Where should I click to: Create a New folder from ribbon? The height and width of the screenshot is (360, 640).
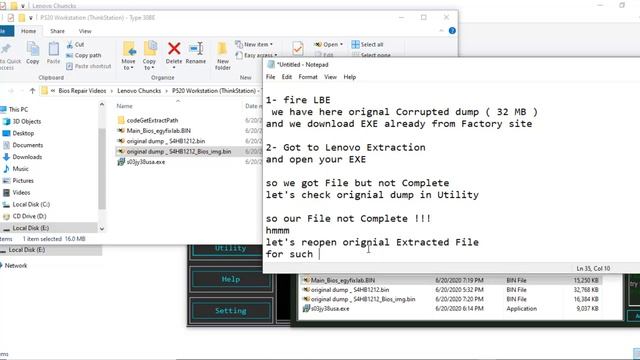coord(222,56)
